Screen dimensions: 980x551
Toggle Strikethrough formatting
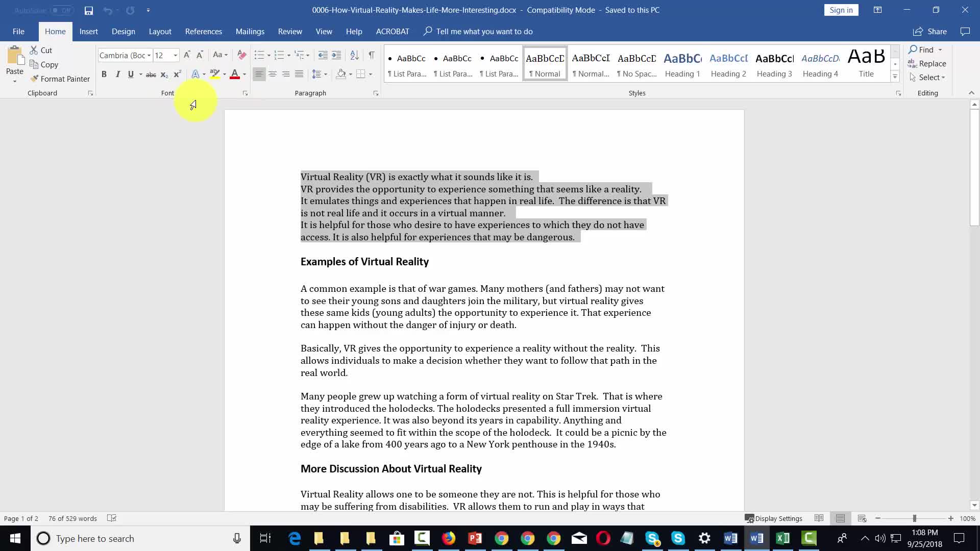(x=151, y=74)
